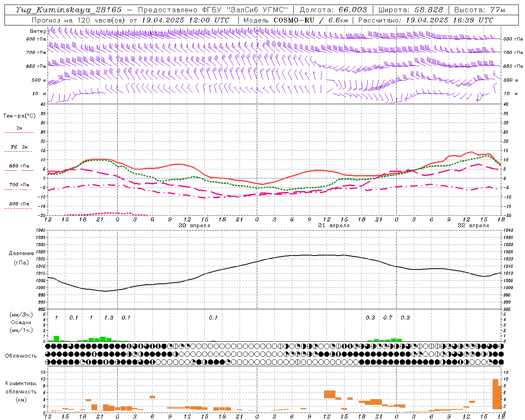Click the 850 гПа temperature legend entry
Viewport: 525px width, 420px height.
[x=19, y=166]
